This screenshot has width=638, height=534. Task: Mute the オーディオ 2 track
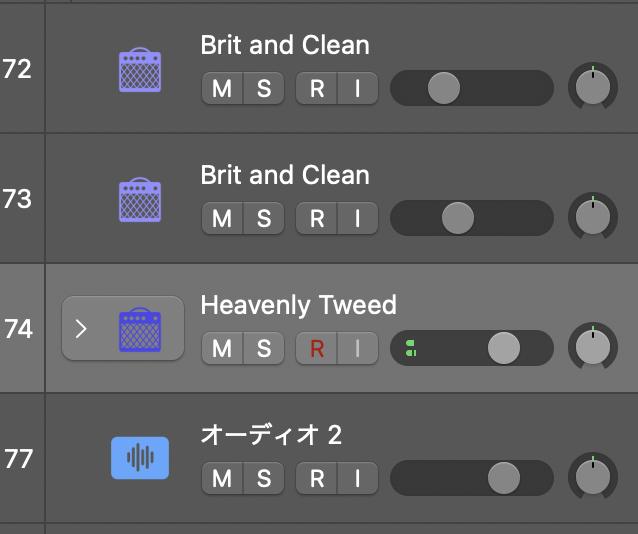point(222,478)
